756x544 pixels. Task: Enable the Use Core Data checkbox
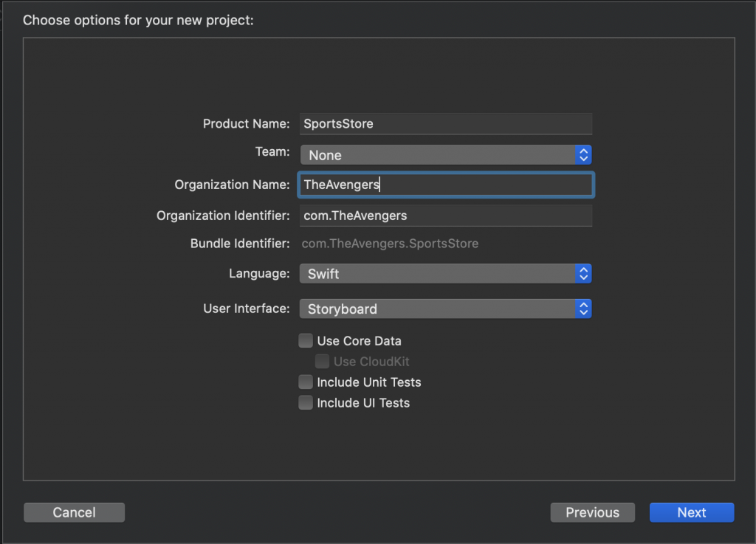(306, 341)
